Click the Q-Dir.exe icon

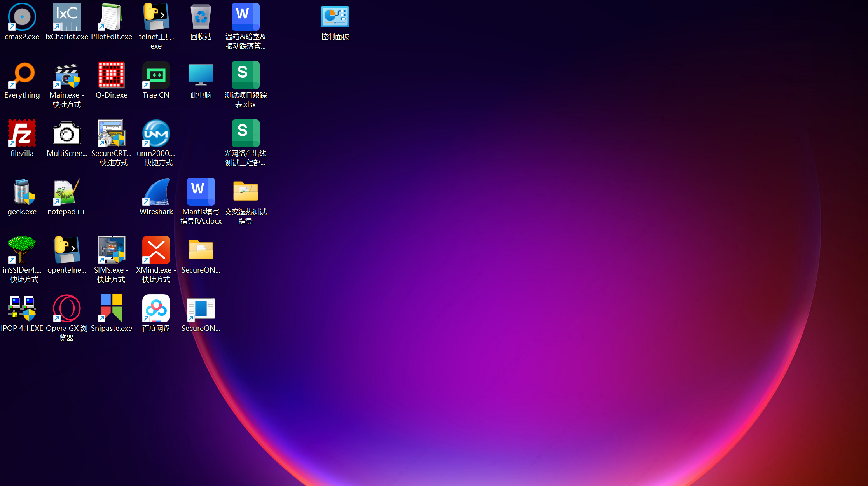(112, 80)
